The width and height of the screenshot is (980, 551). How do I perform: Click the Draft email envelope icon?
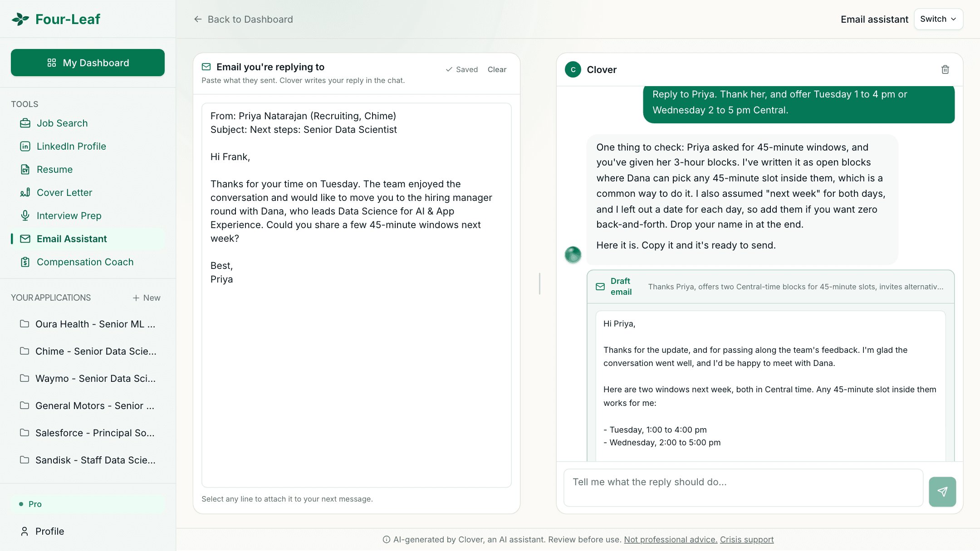coord(600,287)
